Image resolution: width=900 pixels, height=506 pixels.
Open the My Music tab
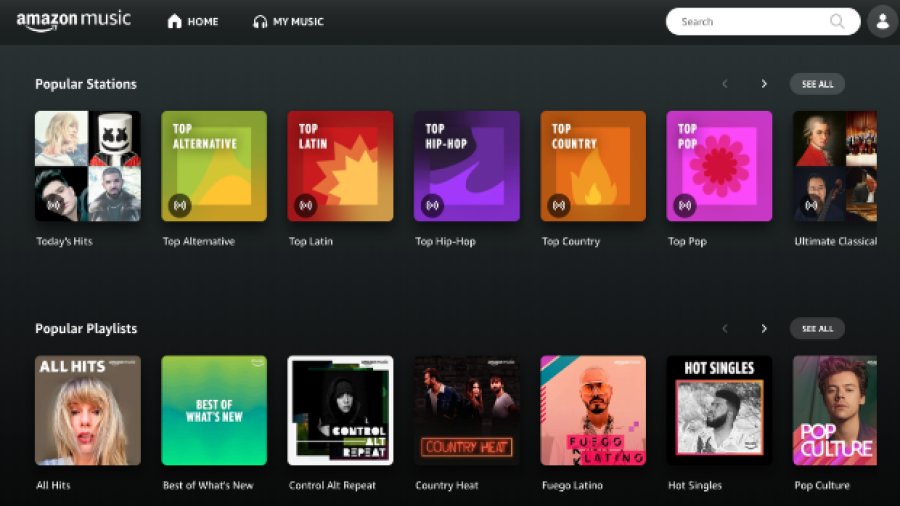[x=288, y=21]
